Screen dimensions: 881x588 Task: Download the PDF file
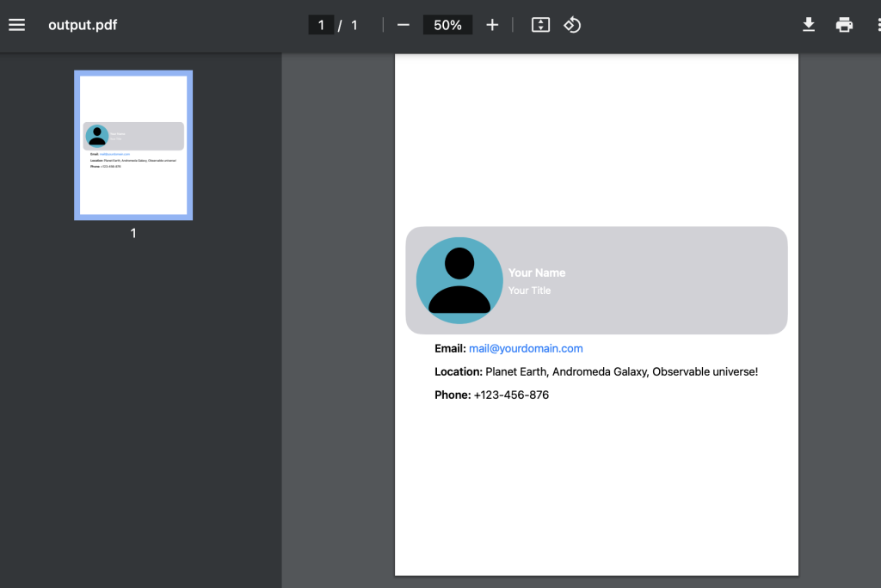[809, 25]
